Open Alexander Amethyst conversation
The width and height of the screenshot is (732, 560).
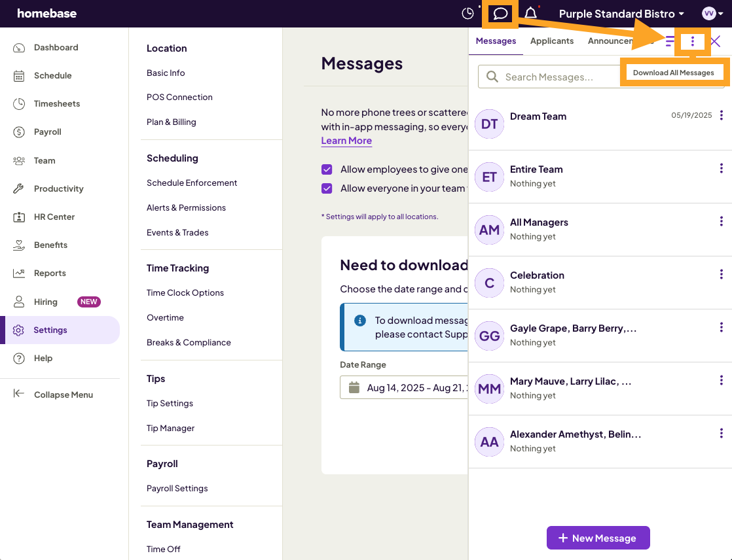coord(600,442)
